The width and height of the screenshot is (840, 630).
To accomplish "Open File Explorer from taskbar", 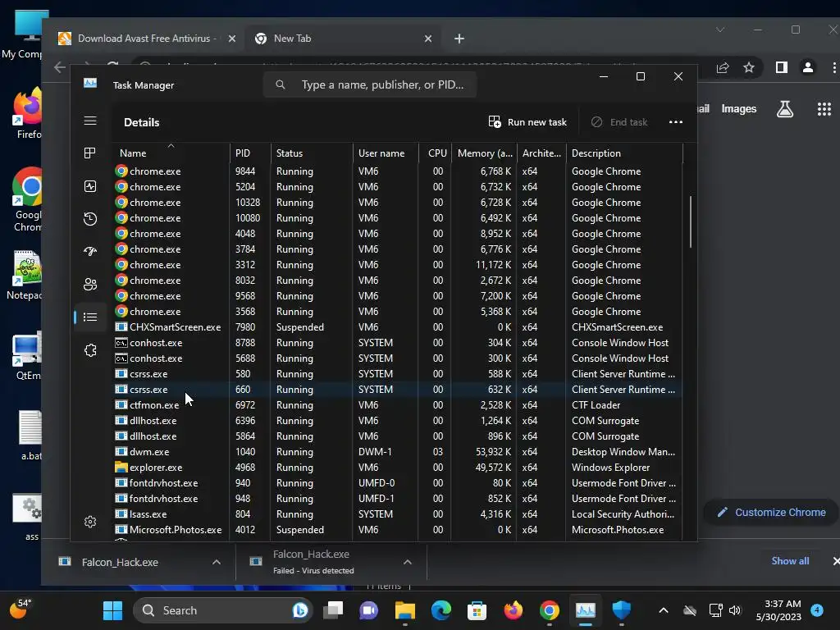I will coord(405,610).
